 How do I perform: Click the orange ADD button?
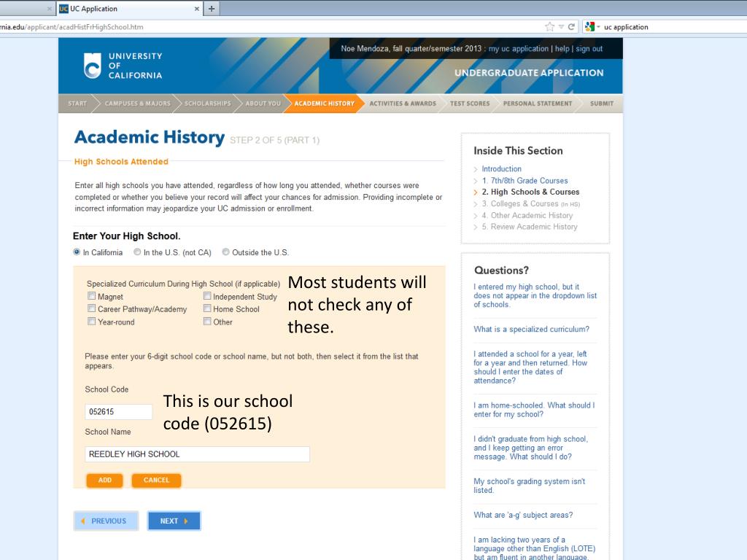pos(105,480)
